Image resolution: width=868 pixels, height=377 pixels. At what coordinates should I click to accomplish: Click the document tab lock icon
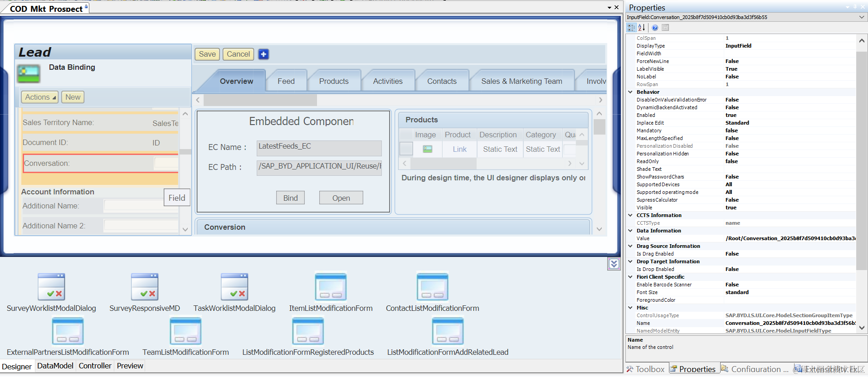[x=86, y=7]
